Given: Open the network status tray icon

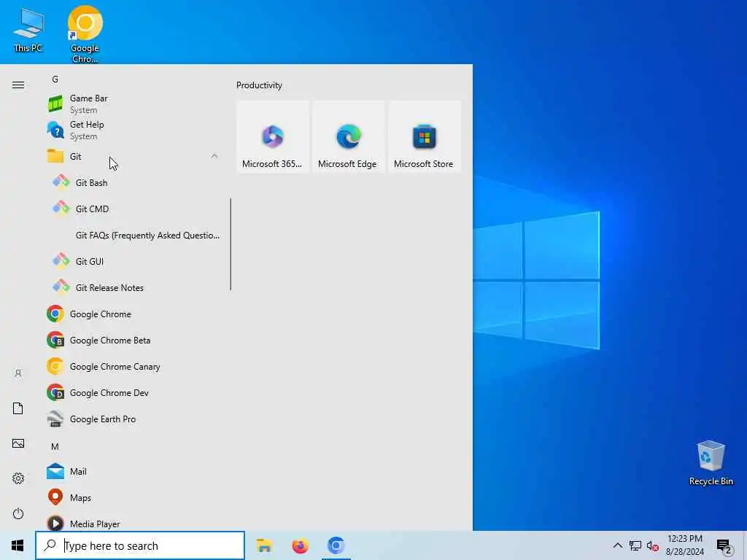Looking at the screenshot, I should [635, 545].
